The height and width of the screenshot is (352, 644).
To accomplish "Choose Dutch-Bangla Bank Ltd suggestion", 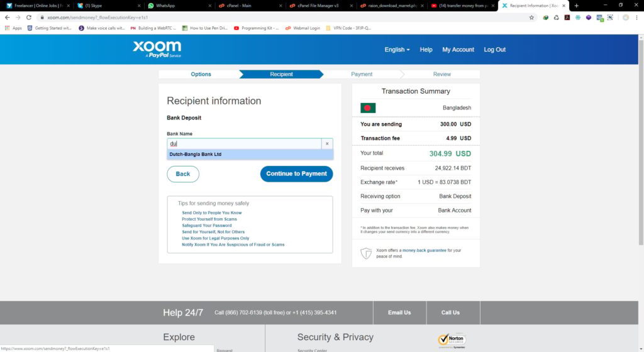I will coord(250,154).
